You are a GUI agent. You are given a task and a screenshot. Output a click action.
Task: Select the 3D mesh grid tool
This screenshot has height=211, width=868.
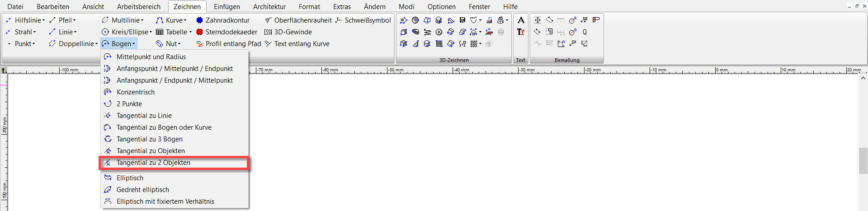point(439,43)
